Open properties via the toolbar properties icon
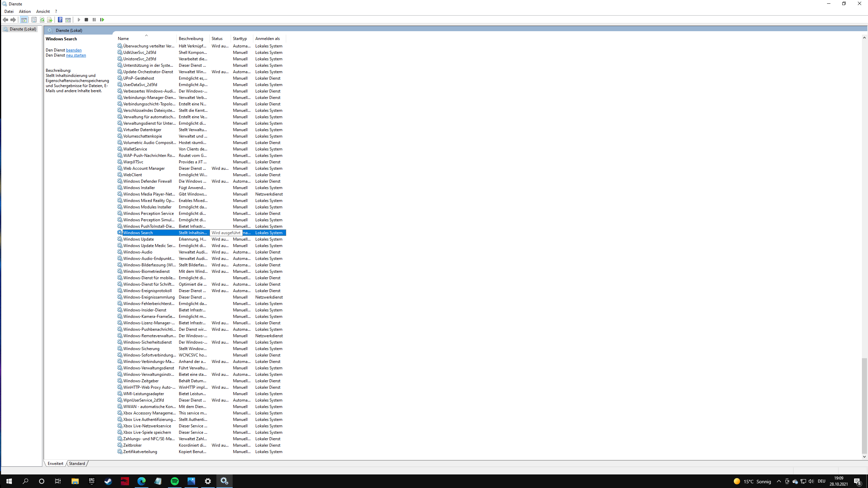This screenshot has width=868, height=488. coord(34,20)
